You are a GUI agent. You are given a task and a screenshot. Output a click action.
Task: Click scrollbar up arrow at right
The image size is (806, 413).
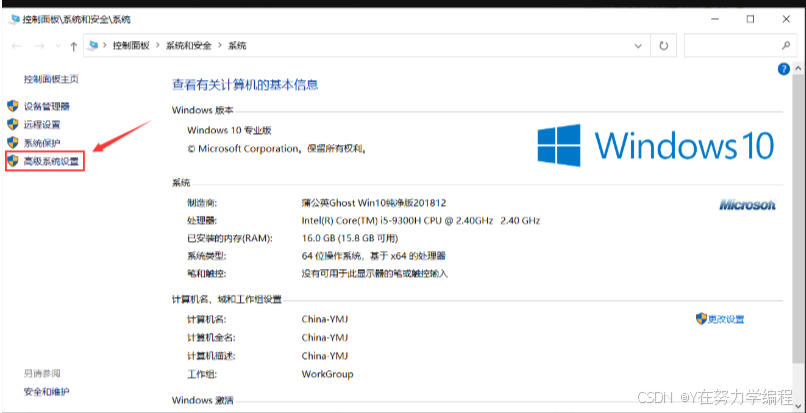pos(798,68)
